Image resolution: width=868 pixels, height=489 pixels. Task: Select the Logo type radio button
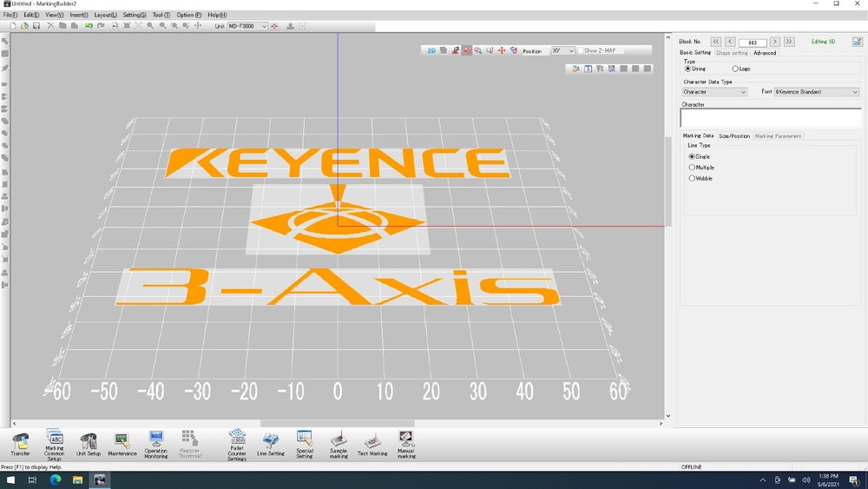coord(735,69)
